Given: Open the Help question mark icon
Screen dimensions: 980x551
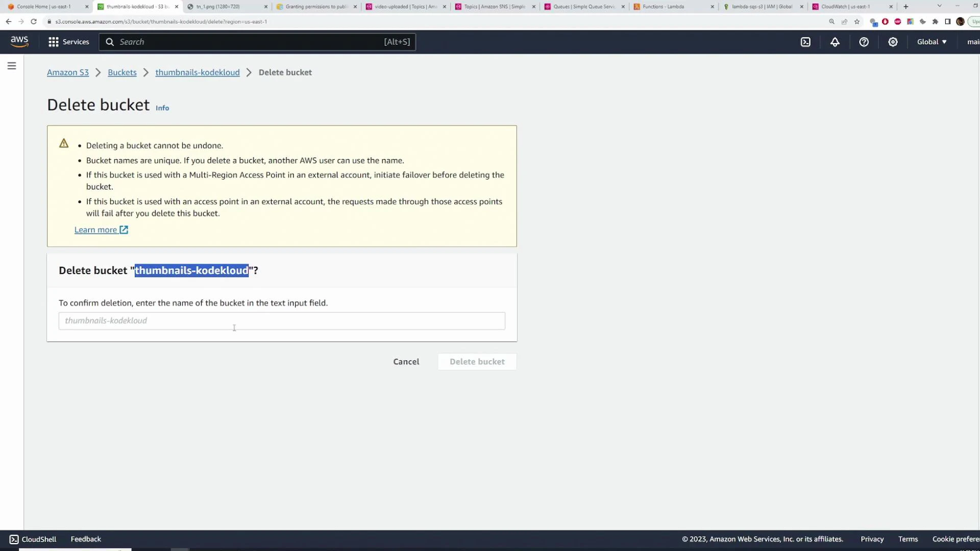Looking at the screenshot, I should [864, 42].
